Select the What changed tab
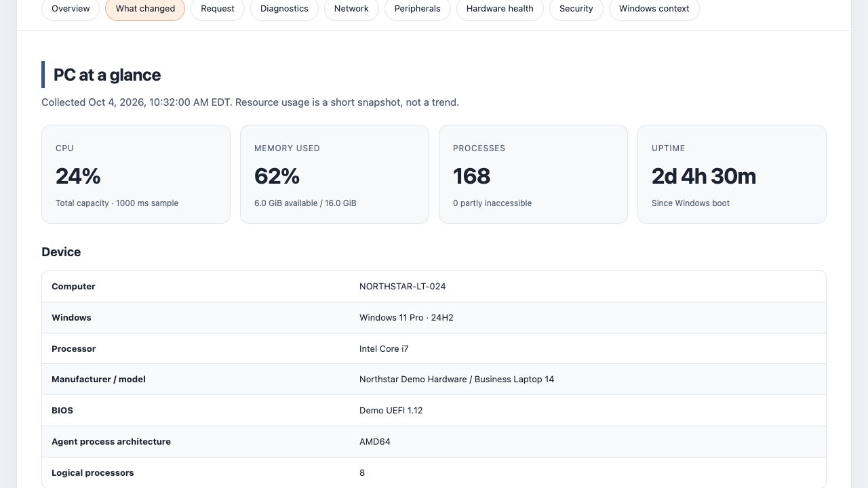The width and height of the screenshot is (868, 488). pos(145,9)
